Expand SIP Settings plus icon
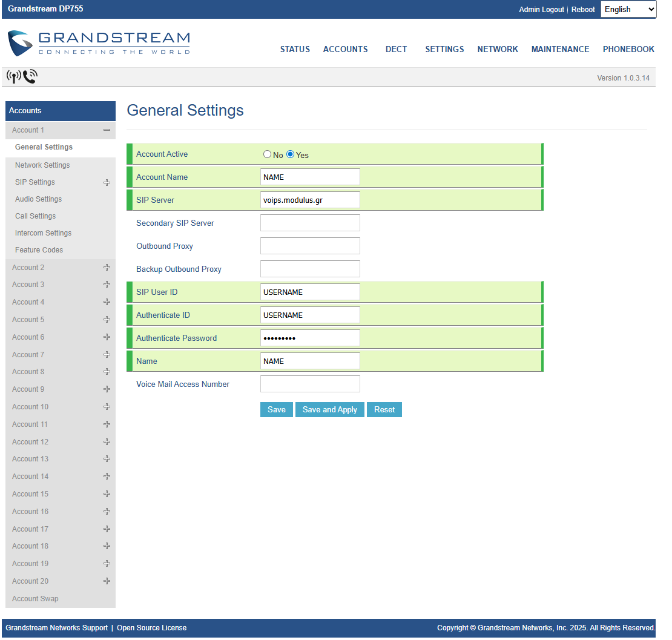 coord(107,182)
